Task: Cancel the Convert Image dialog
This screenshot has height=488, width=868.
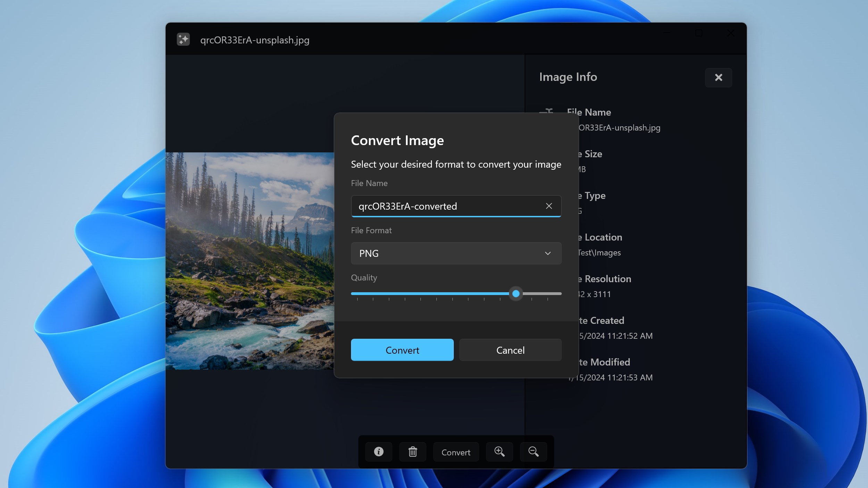Action: [510, 350]
